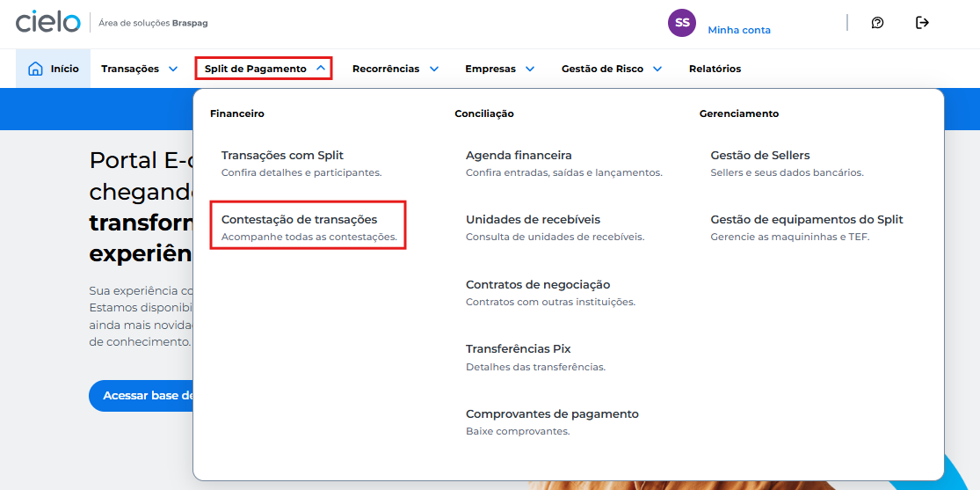Click 'Contratos com outras instituições.' text
The image size is (980, 490).
[x=550, y=303]
